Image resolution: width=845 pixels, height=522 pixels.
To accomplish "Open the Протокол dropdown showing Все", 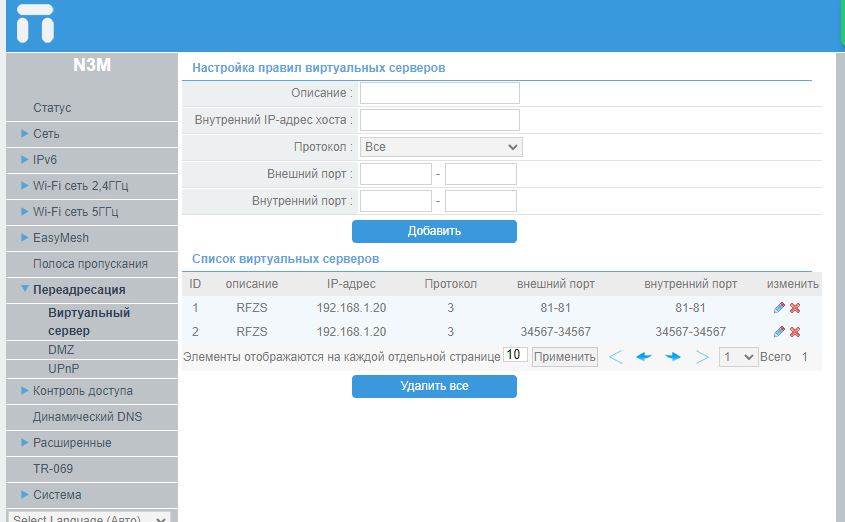I will click(441, 147).
